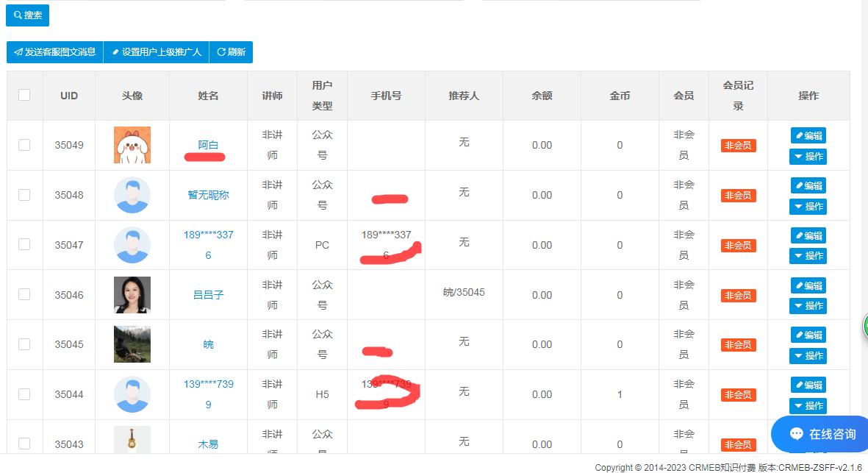Expand 操作 dropdown for user 35044
Screen dimensions: 868x473
click(808, 406)
